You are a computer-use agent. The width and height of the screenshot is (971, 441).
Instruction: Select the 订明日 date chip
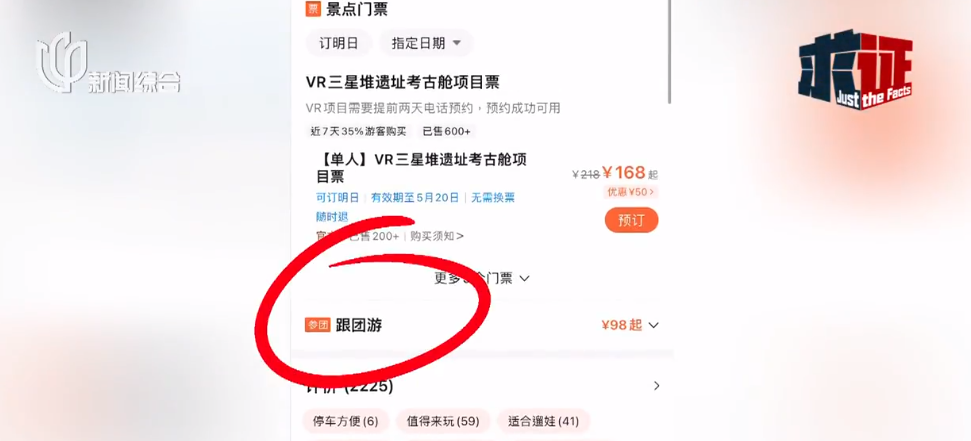(339, 43)
